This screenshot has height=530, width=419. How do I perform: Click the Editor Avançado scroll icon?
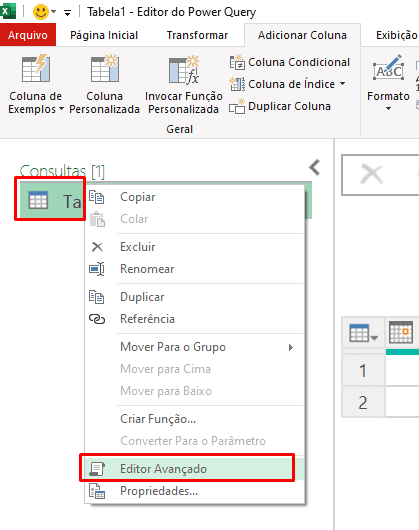pos(97,469)
